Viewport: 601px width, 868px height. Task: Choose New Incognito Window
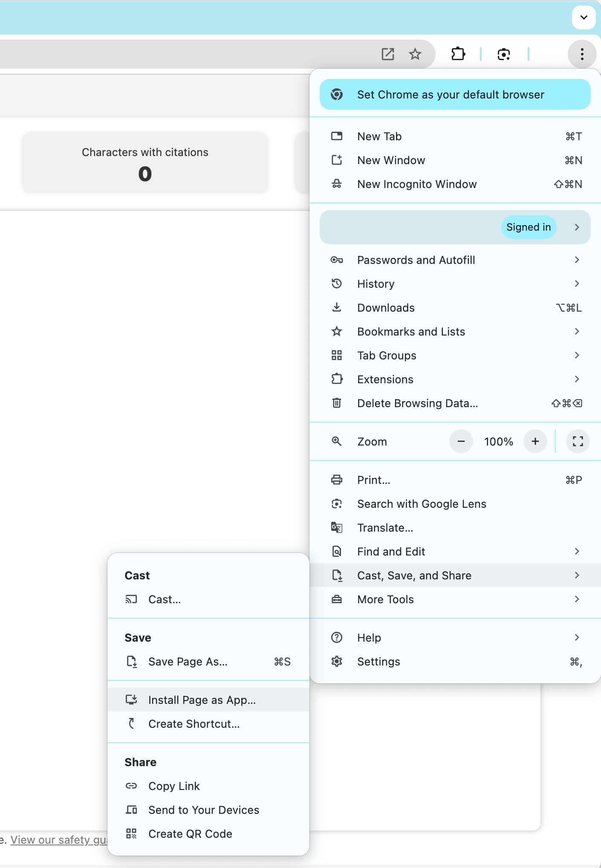click(x=417, y=184)
